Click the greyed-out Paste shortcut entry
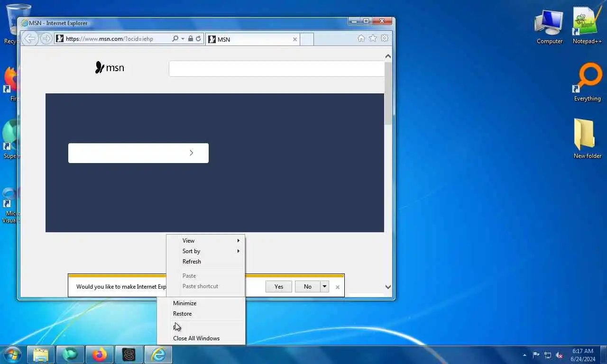This screenshot has width=607, height=364. [x=205, y=286]
